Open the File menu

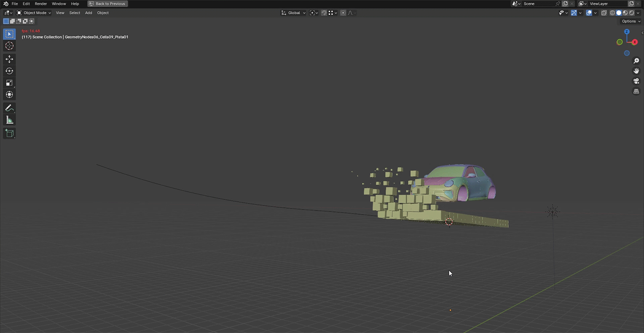[x=15, y=4]
